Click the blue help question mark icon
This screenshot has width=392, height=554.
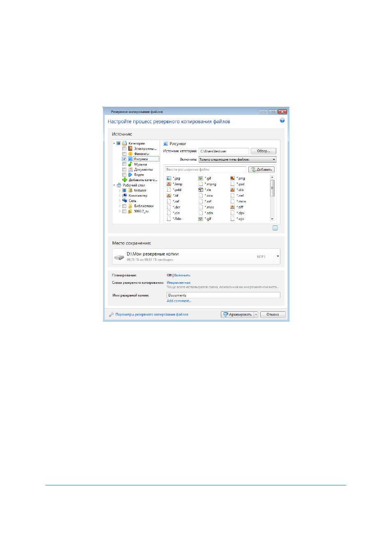coord(282,120)
